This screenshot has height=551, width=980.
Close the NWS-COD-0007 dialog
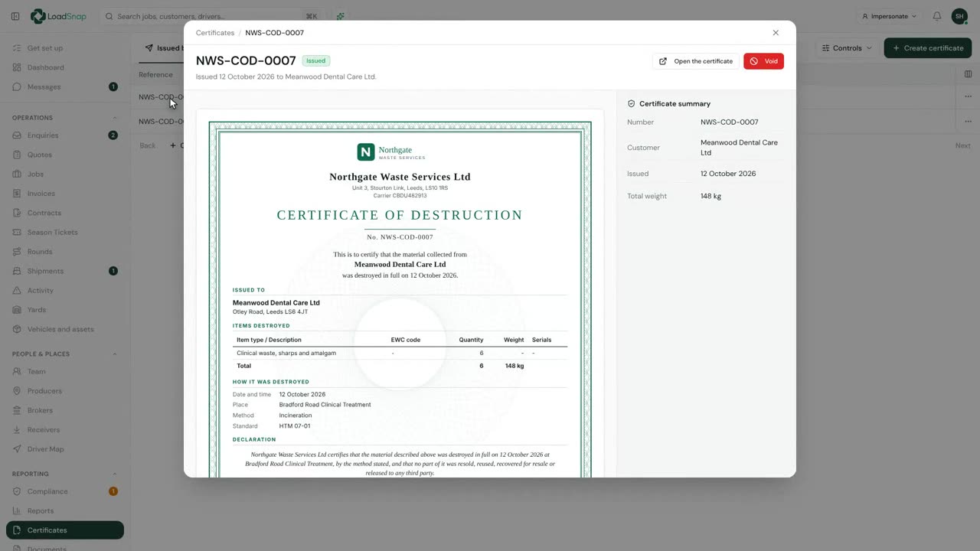[x=776, y=33]
